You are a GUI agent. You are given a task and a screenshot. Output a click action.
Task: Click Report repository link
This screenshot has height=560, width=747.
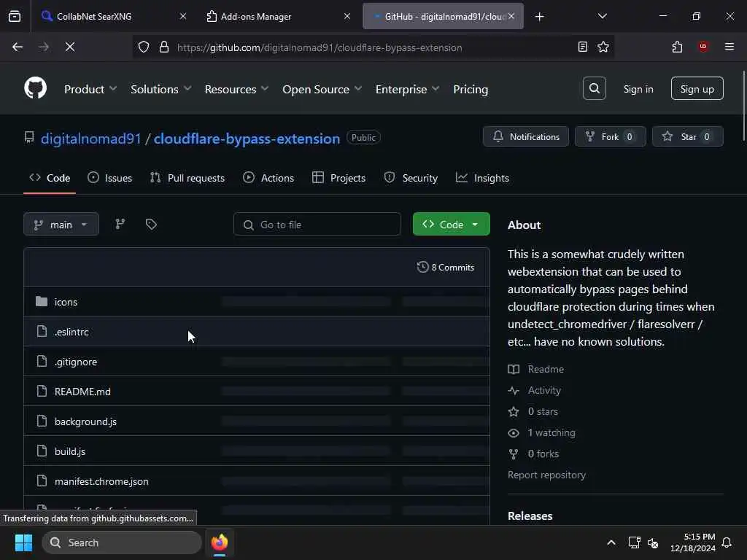(x=546, y=475)
